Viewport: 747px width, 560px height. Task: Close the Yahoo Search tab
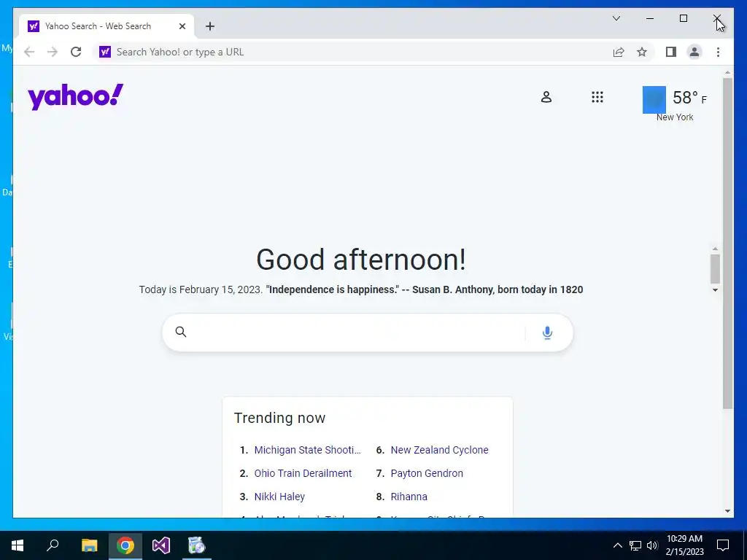182,26
